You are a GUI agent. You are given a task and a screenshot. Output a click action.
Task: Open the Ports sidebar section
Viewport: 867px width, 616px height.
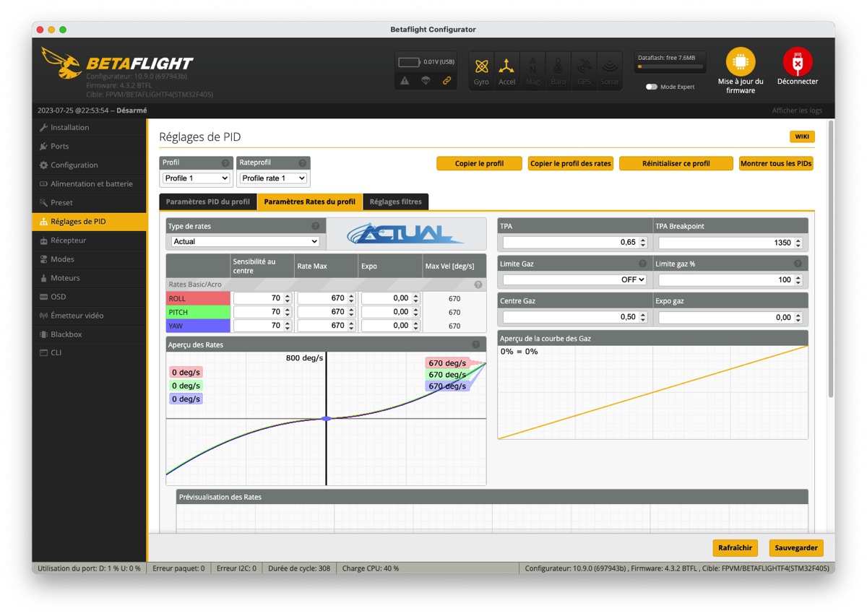pyautogui.click(x=89, y=147)
